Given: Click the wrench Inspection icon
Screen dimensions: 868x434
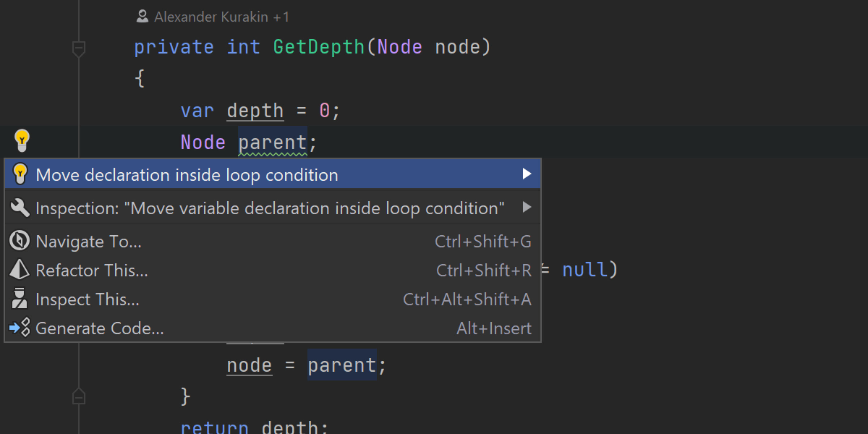Looking at the screenshot, I should 20,208.
